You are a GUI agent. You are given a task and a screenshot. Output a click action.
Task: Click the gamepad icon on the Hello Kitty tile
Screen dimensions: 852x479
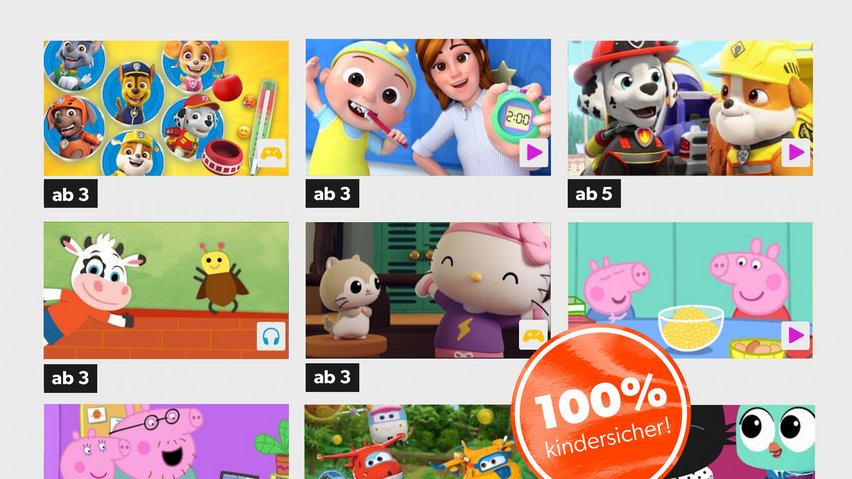pyautogui.click(x=534, y=336)
